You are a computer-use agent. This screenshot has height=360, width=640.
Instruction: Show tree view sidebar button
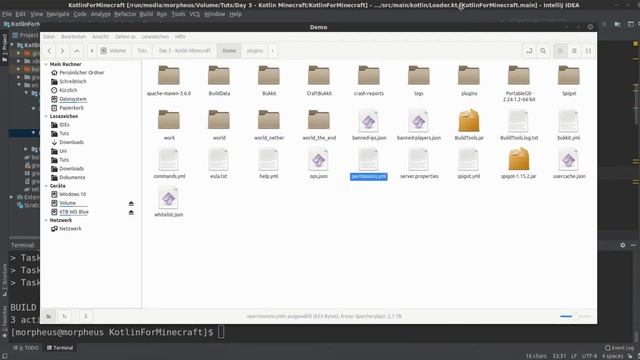(64, 316)
